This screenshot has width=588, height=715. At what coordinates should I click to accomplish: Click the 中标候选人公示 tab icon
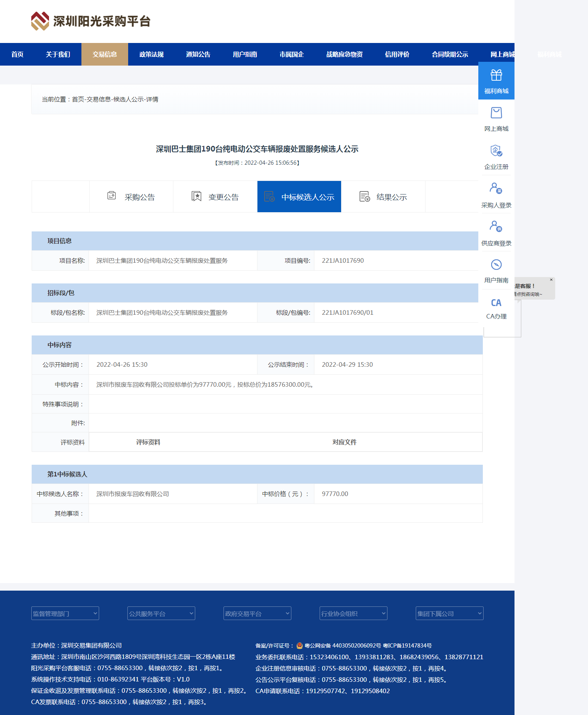(x=269, y=196)
